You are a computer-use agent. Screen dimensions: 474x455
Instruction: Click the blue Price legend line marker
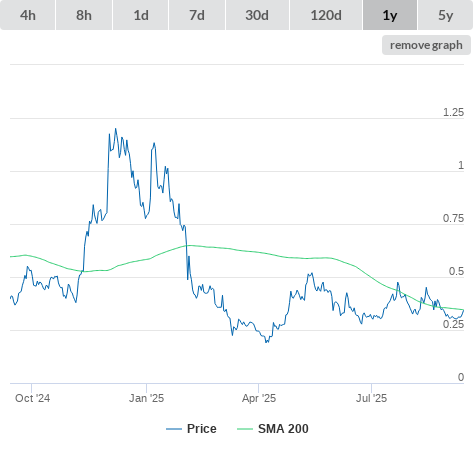tap(174, 429)
